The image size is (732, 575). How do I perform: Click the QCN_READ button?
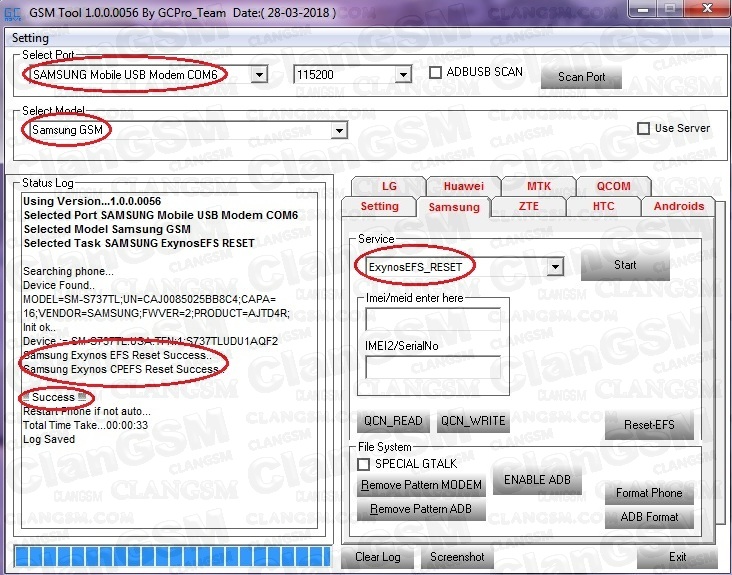point(393,421)
